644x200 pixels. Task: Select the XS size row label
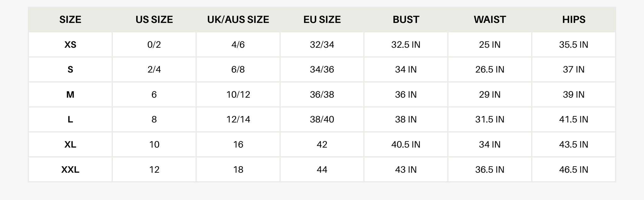point(70,45)
